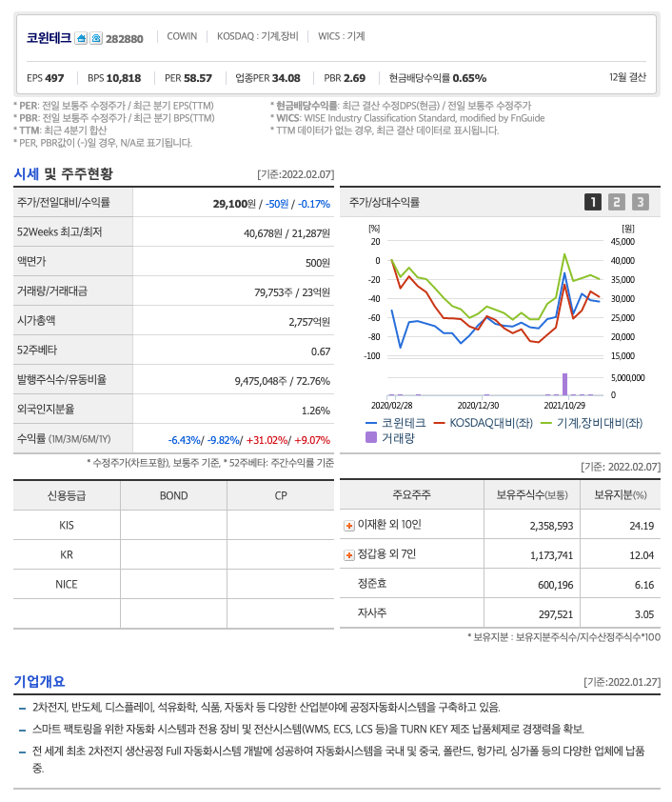
Task: Click the EPS 497 value
Action: [x=46, y=78]
